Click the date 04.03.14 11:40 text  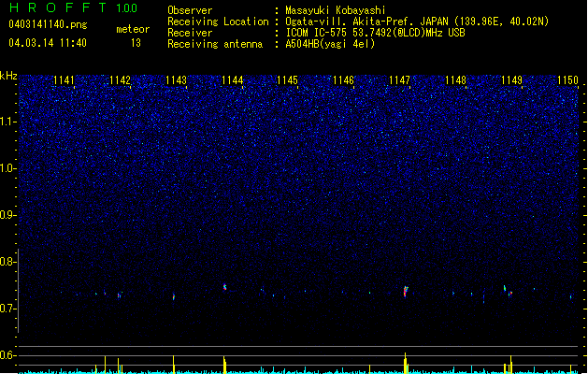coord(48,43)
